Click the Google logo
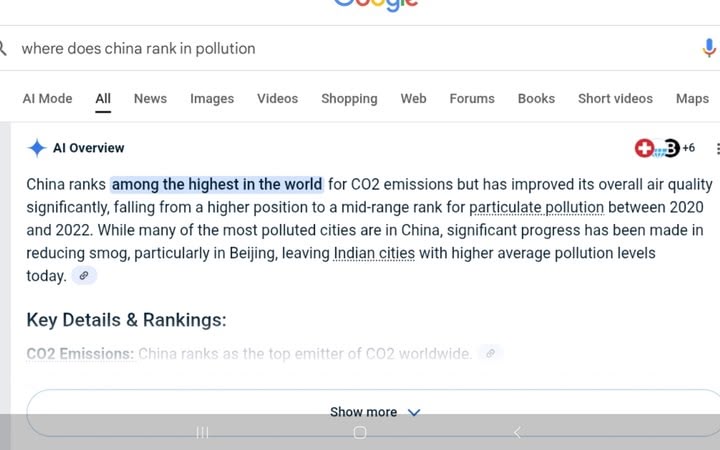720x450 pixels. (376, 6)
